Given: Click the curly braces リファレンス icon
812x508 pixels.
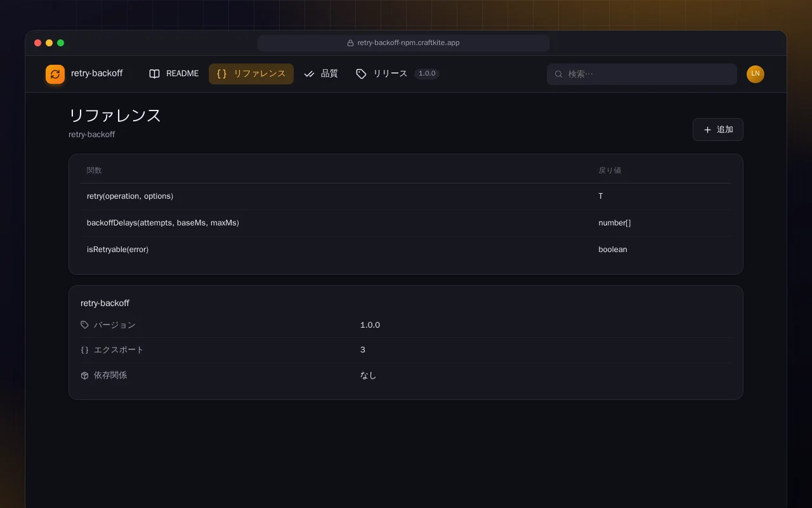Looking at the screenshot, I should tap(221, 74).
